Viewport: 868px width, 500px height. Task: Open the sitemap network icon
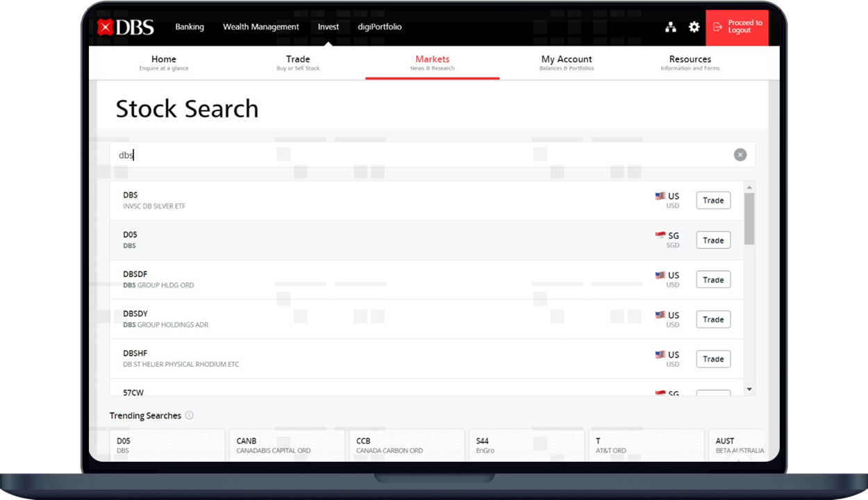click(x=670, y=27)
